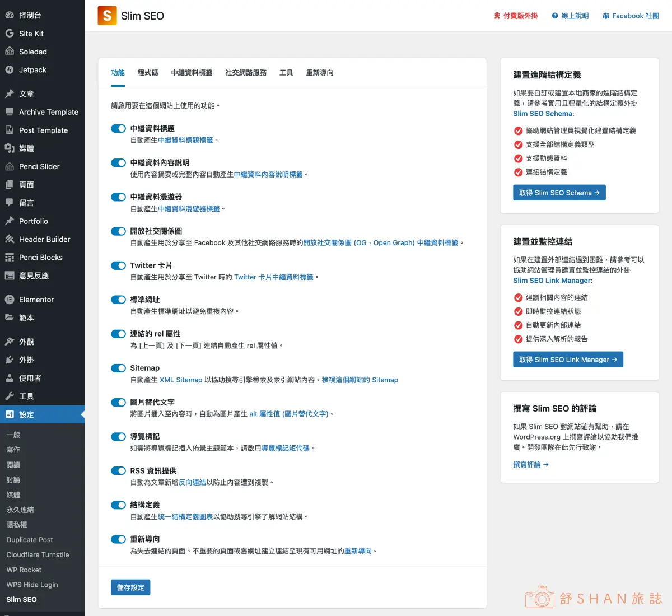Disable the 導覽標記 switch
Screen dimensions: 672x616
(x=118, y=436)
